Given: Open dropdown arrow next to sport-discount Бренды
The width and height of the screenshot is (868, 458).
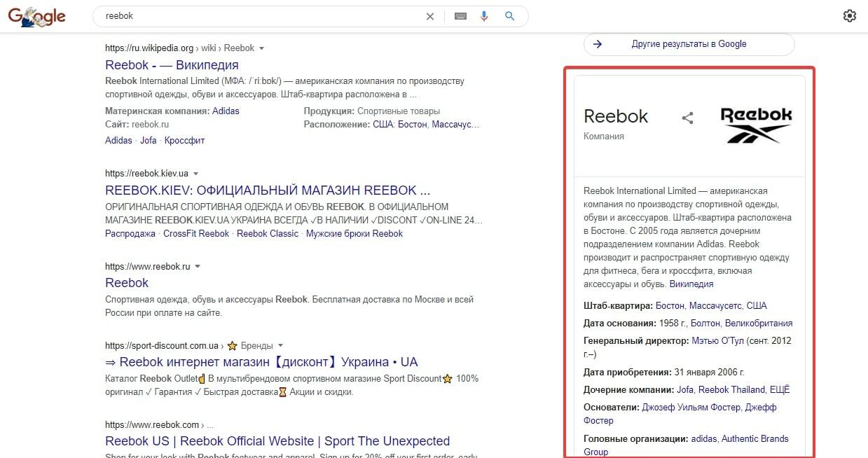Looking at the screenshot, I should point(280,345).
